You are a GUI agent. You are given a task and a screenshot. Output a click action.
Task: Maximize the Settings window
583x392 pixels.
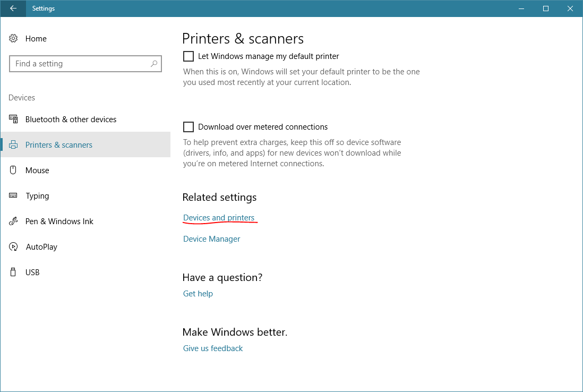(546, 8)
